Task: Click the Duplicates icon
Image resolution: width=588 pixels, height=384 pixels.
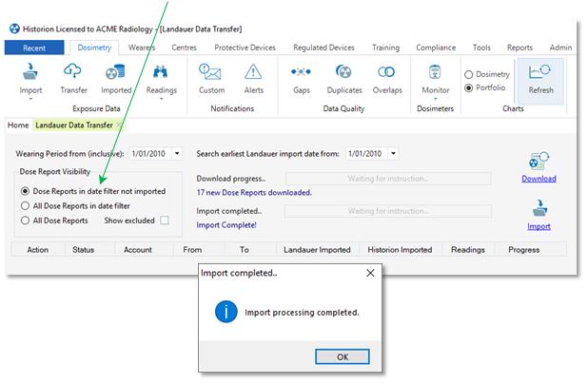Action: pos(343,71)
